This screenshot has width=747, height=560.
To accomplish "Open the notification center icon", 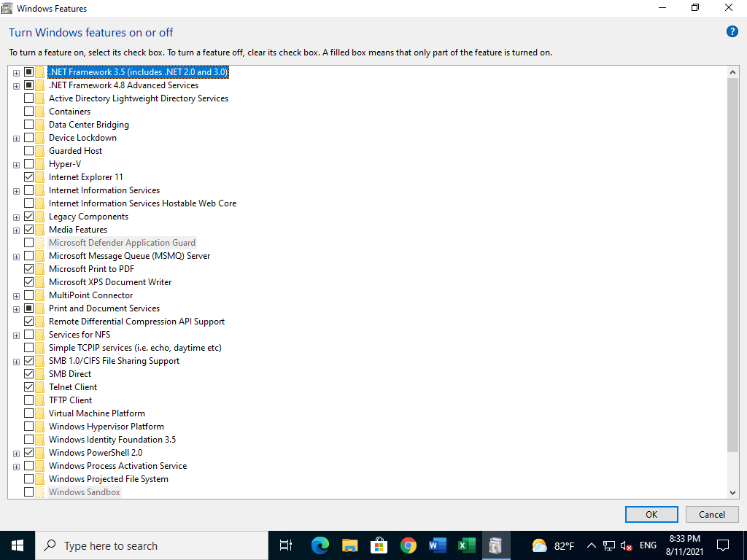I will tap(723, 545).
